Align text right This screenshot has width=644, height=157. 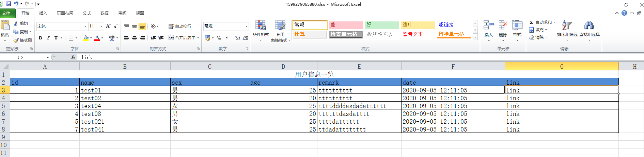[x=142, y=38]
